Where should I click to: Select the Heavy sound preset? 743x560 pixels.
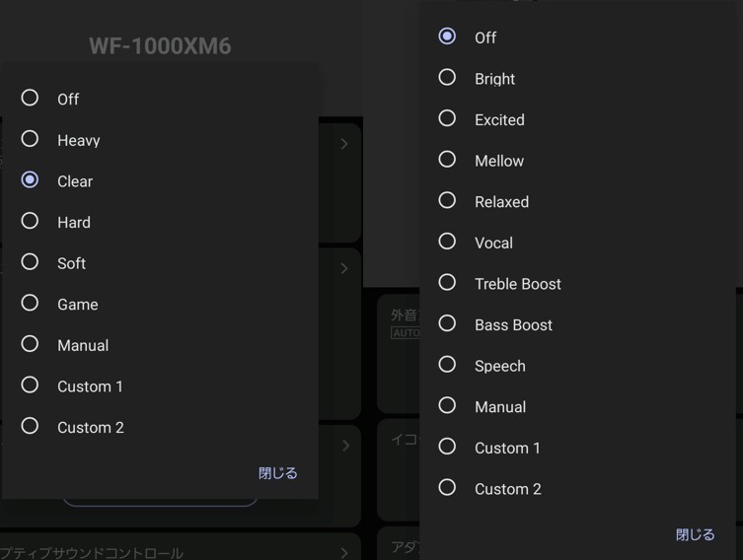[x=31, y=139]
